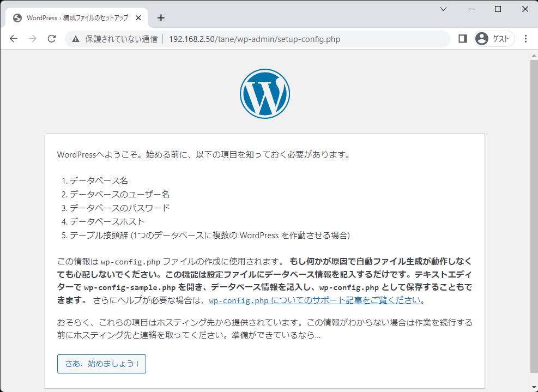Open the side panel icon
The height and width of the screenshot is (392, 538).
(463, 39)
